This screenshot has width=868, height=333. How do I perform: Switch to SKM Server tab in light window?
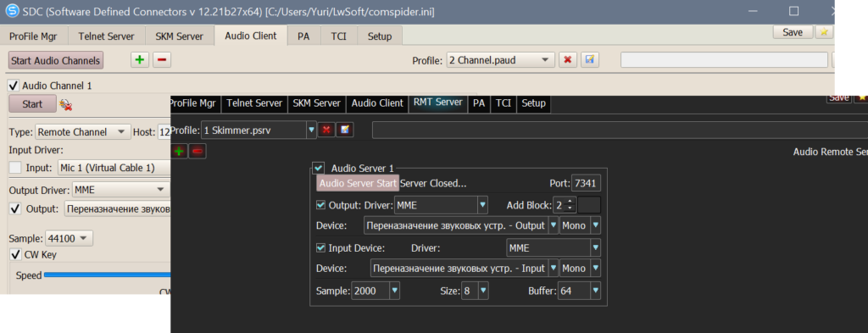tap(180, 36)
